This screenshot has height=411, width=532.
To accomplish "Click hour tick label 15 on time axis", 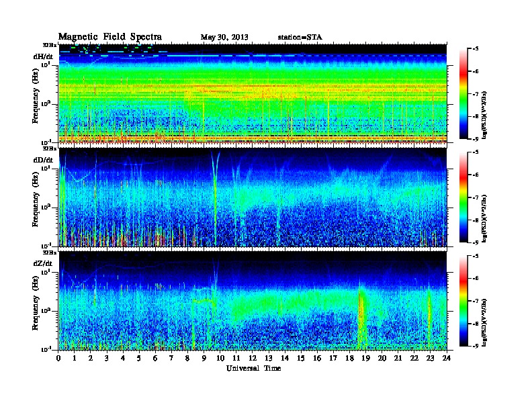I will click(x=301, y=358).
